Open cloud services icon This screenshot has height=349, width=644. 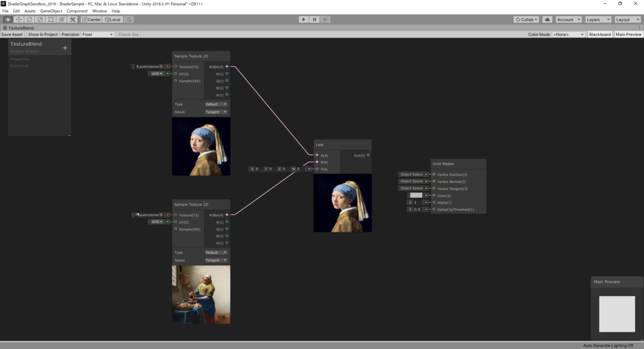[547, 19]
